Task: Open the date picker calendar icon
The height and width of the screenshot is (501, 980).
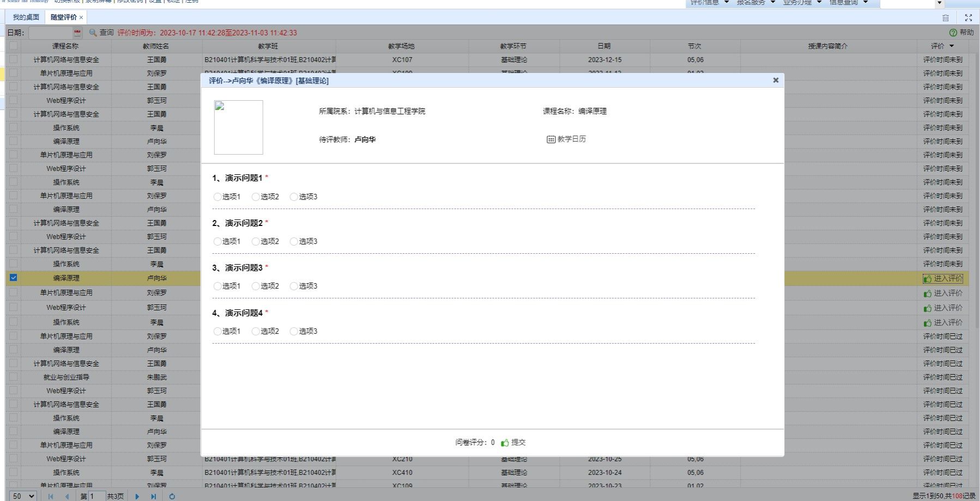Action: 77,33
